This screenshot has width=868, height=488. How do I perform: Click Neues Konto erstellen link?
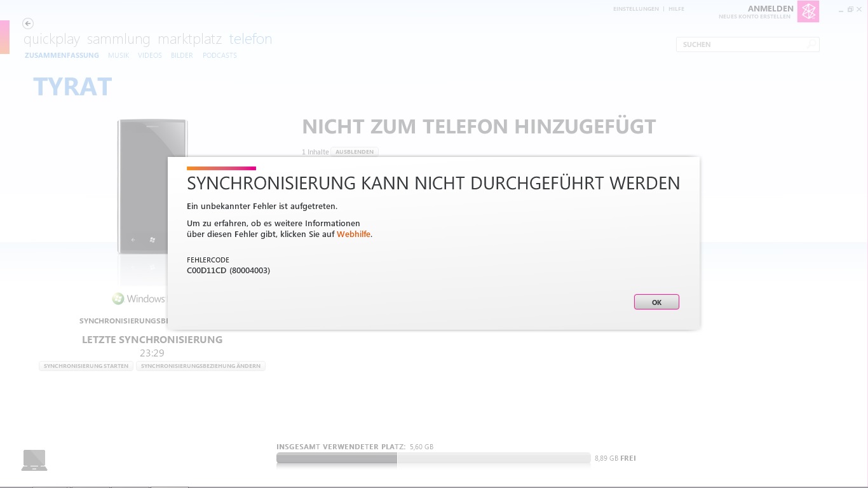click(x=755, y=17)
